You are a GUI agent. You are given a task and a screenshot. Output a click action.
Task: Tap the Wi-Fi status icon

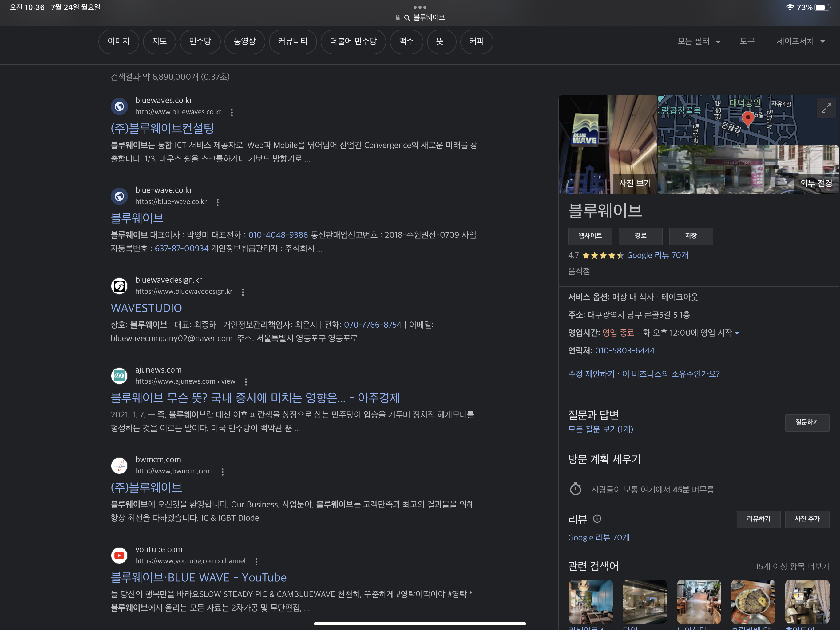[790, 7]
